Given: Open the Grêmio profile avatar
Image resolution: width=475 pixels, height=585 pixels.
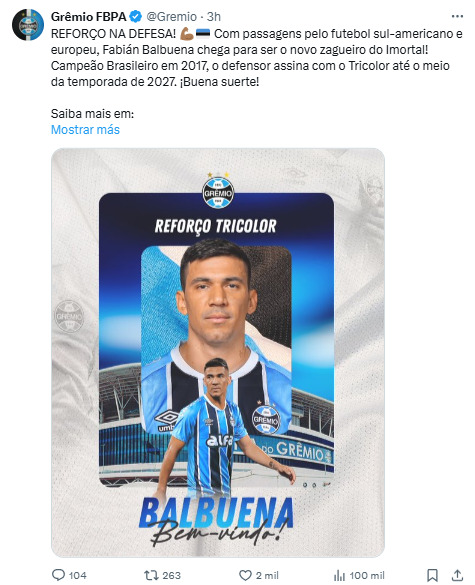Looking at the screenshot, I should click(28, 24).
